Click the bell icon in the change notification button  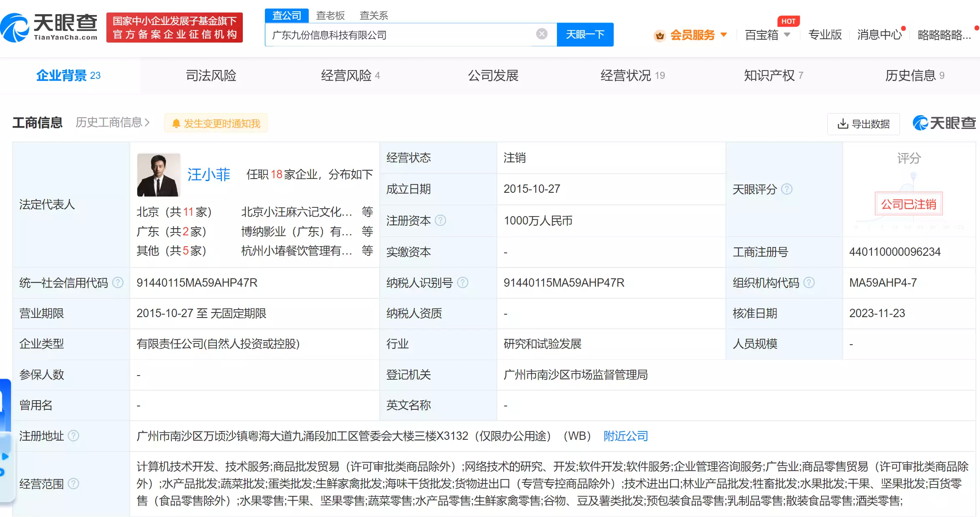pos(176,124)
